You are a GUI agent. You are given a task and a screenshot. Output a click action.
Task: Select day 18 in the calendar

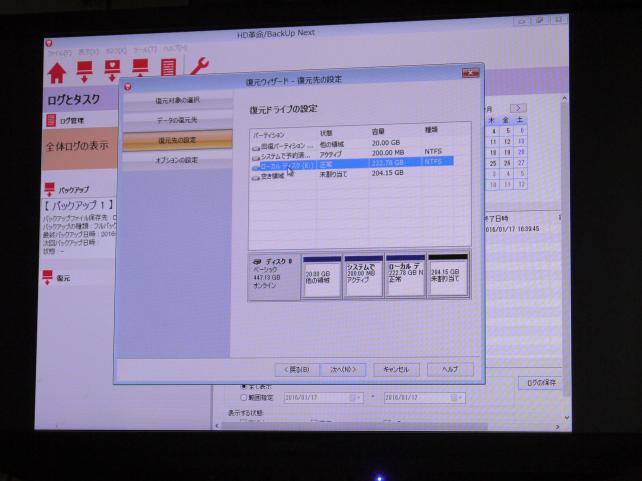[493, 152]
